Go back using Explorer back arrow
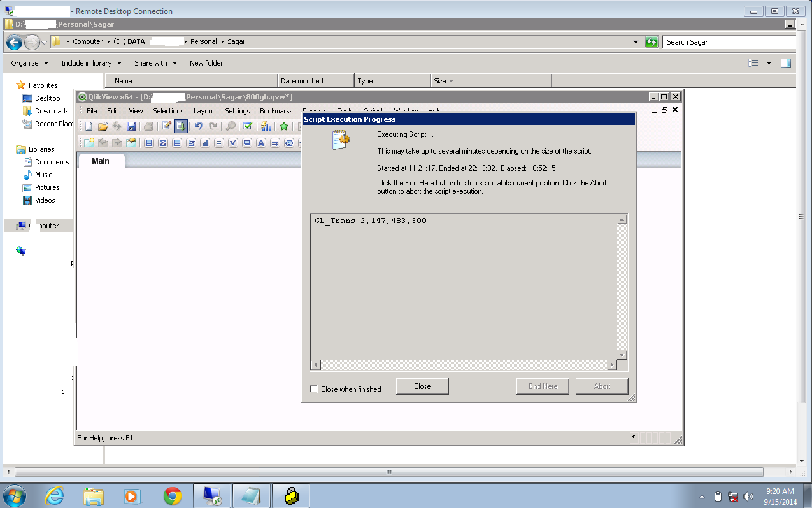This screenshot has width=812, height=508. (14, 43)
